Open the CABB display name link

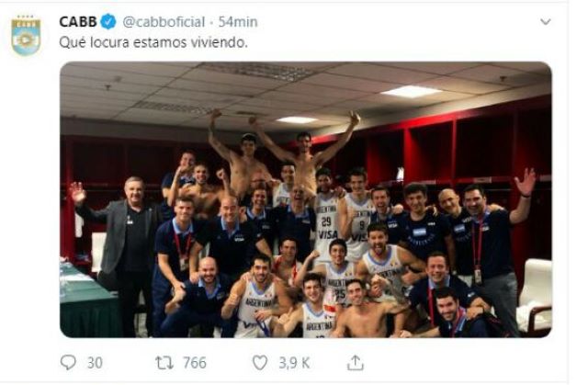(78, 21)
